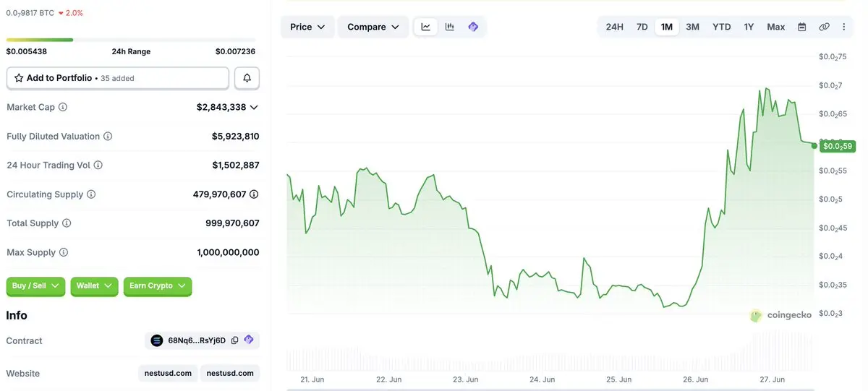This screenshot has width=868, height=391.
Task: Switch to line chart view icon
Action: click(x=426, y=27)
